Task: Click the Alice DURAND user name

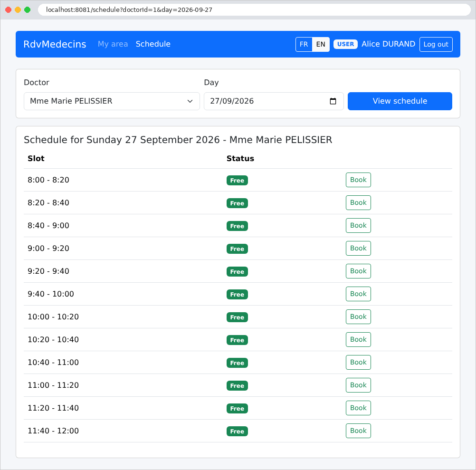Action: click(388, 44)
